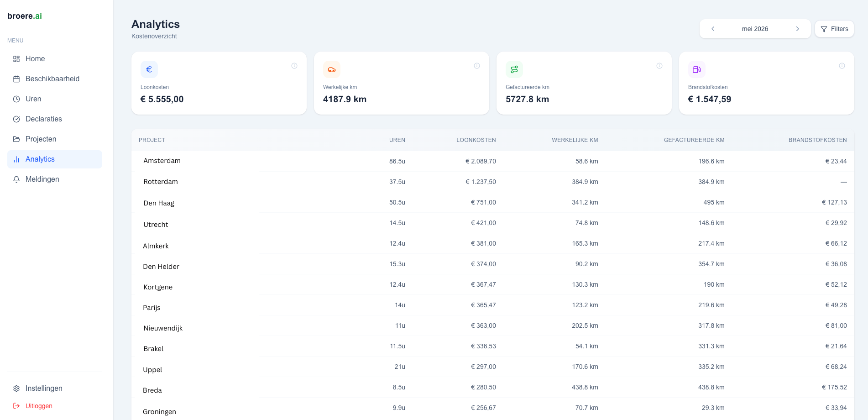Select the Rotterdam project row
This screenshot has width=868, height=420.
pyautogui.click(x=493, y=182)
